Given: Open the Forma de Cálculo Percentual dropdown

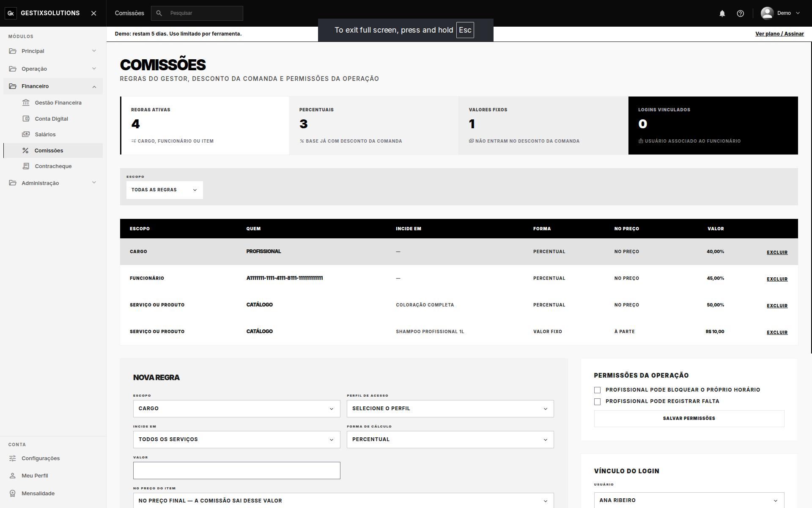Looking at the screenshot, I should coord(450,439).
